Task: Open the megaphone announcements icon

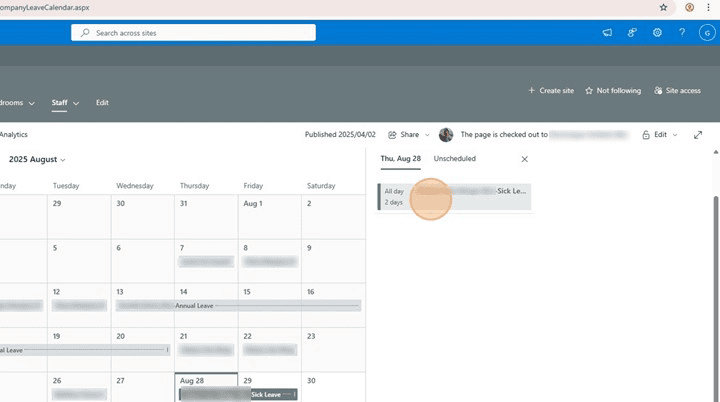Action: click(x=607, y=33)
